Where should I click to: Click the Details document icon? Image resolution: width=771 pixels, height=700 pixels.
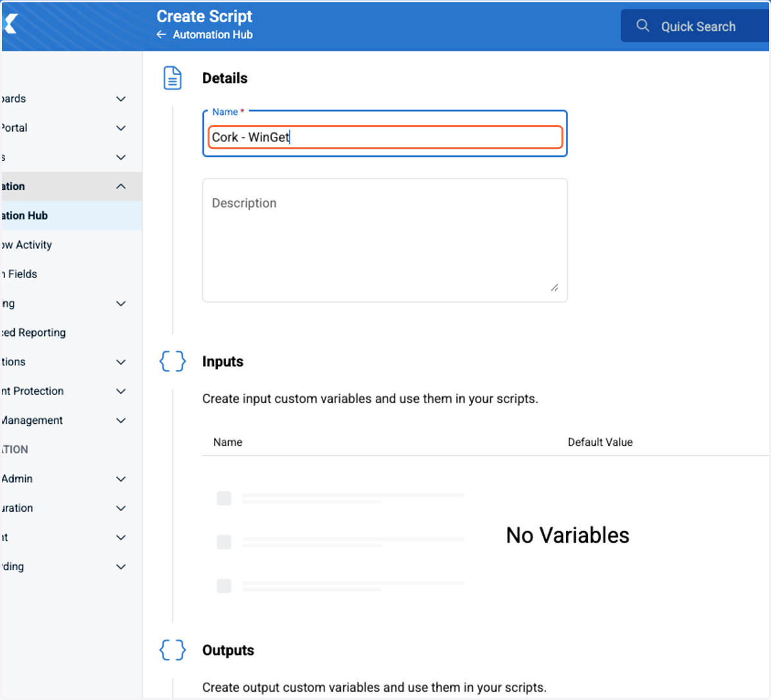click(x=172, y=78)
